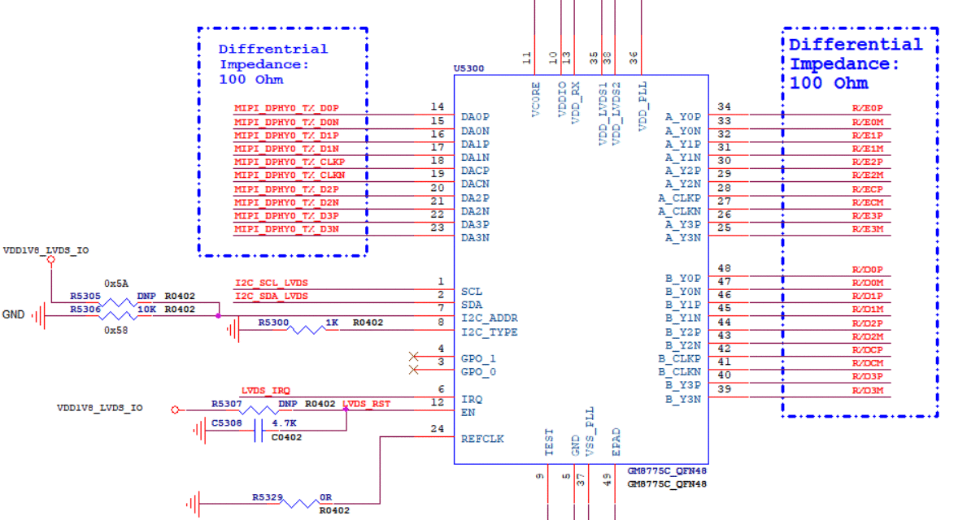This screenshot has height=520, width=980.
Task: Click the B_Y3N pin name
Action: (x=682, y=399)
